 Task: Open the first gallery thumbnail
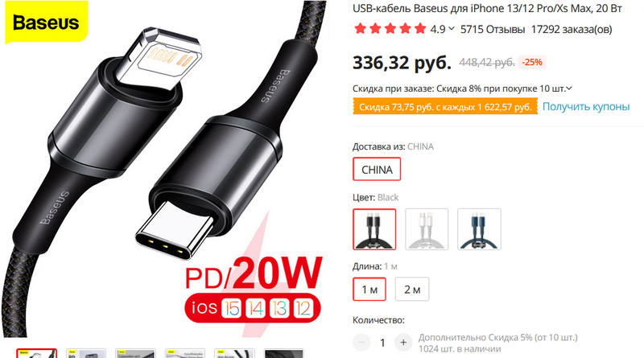pyautogui.click(x=36, y=353)
